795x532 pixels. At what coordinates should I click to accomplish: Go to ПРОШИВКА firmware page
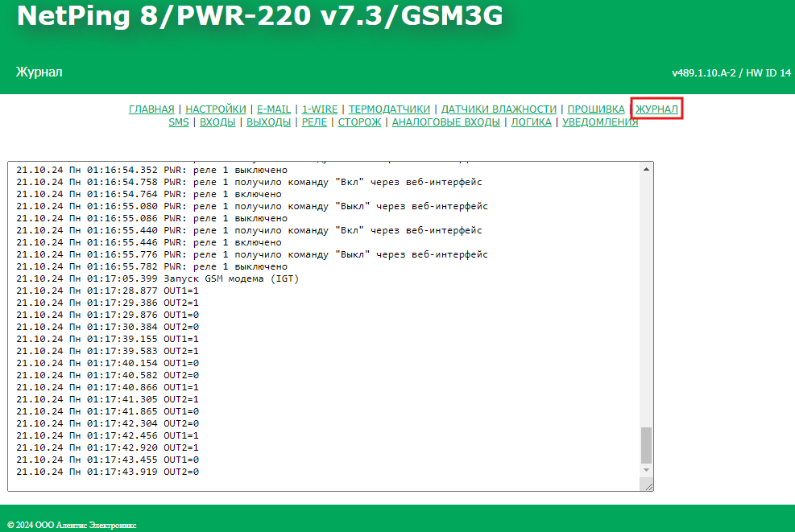point(596,109)
